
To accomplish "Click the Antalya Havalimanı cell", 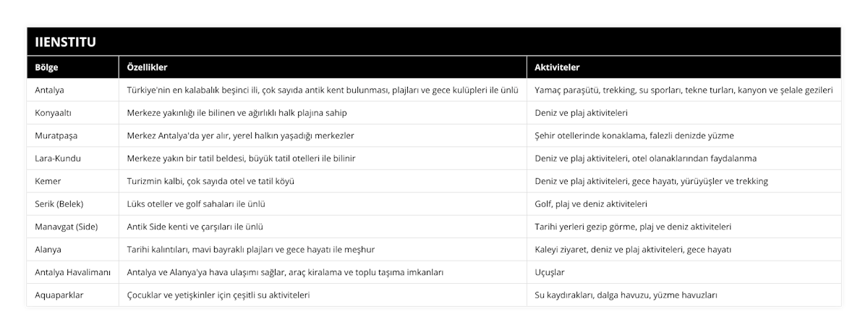I will pos(73,272).
